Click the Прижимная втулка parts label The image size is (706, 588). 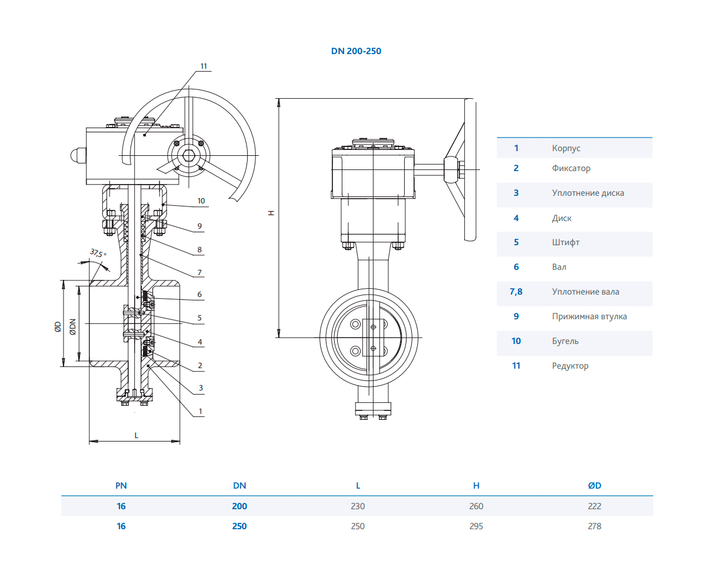click(x=589, y=316)
